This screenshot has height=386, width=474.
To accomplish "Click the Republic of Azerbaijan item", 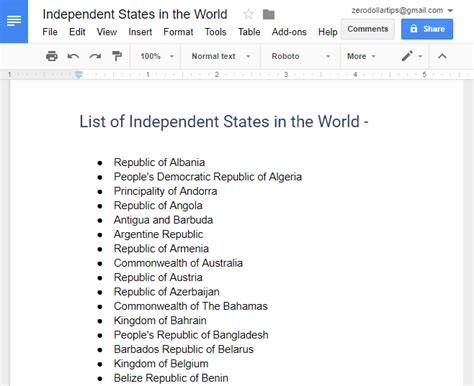I will [x=166, y=292].
